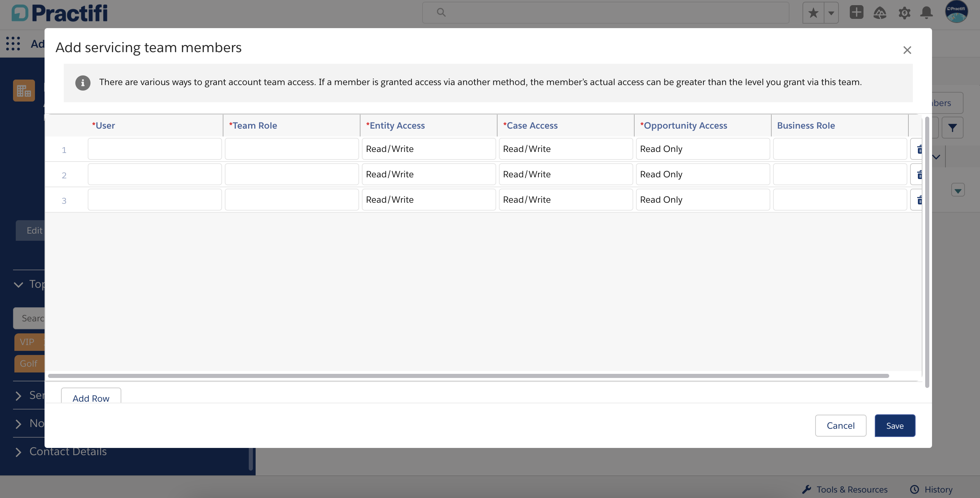Open the app launcher grid
Screen dimensions: 980x498
(13, 44)
